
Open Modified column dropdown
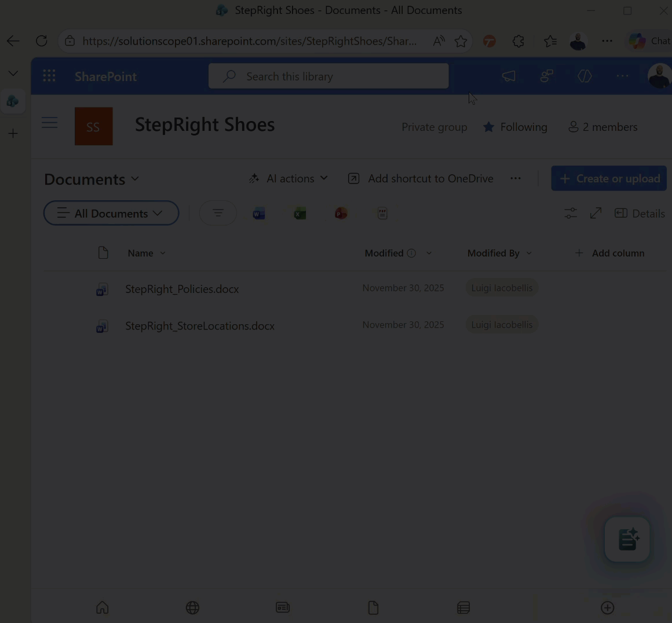(429, 253)
